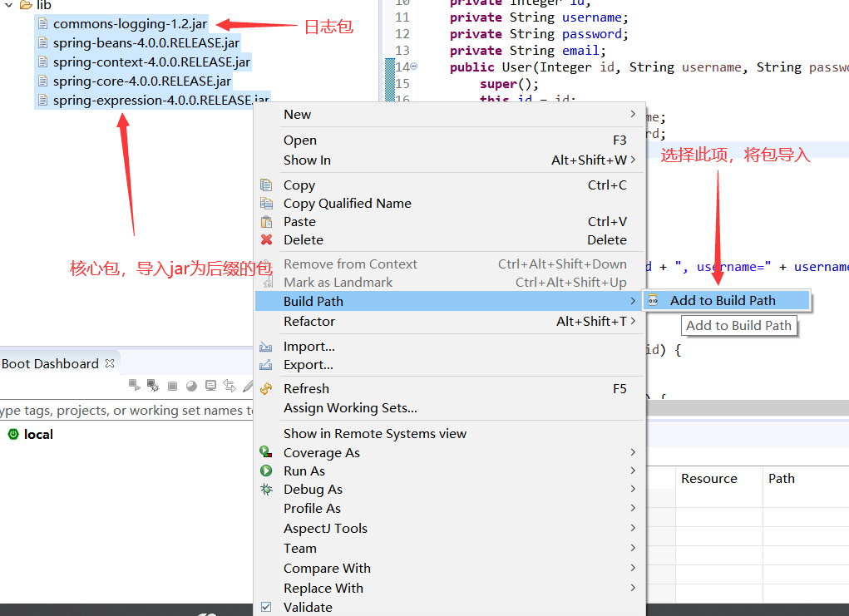Click the Mark as Landmark icon
Image resolution: width=849 pixels, height=616 pixels.
(267, 283)
